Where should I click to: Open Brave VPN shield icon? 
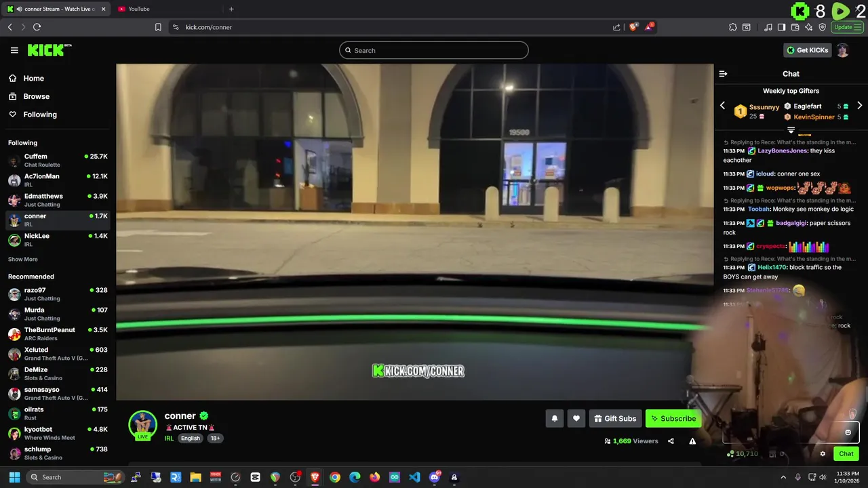822,27
